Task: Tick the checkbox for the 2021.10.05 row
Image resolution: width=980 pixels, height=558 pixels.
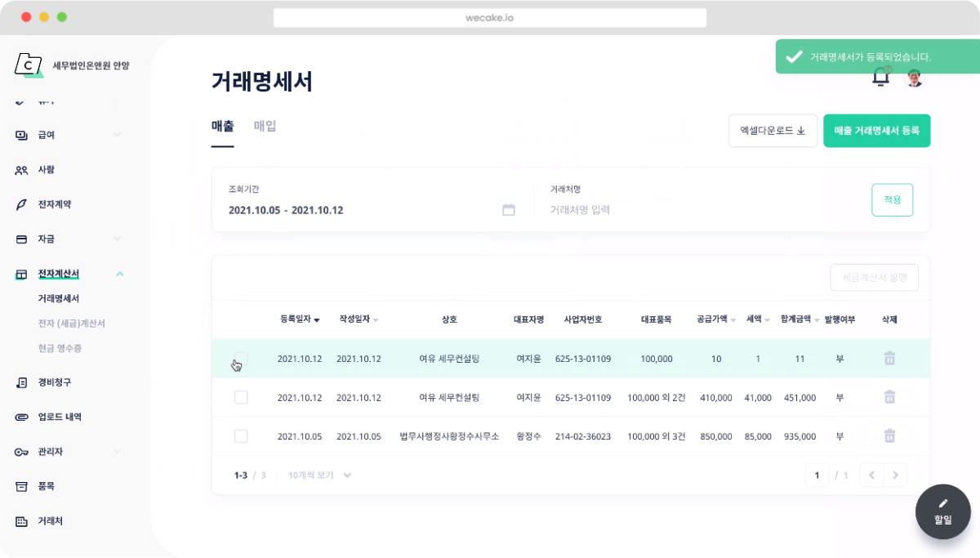Action: click(x=241, y=436)
